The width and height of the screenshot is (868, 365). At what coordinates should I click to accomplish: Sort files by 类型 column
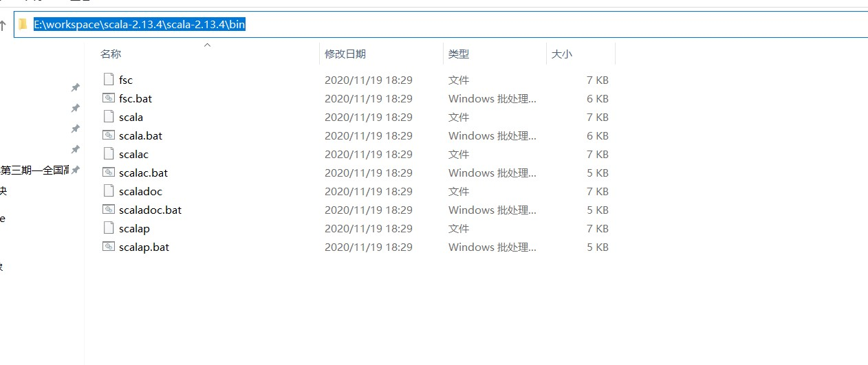coord(459,54)
